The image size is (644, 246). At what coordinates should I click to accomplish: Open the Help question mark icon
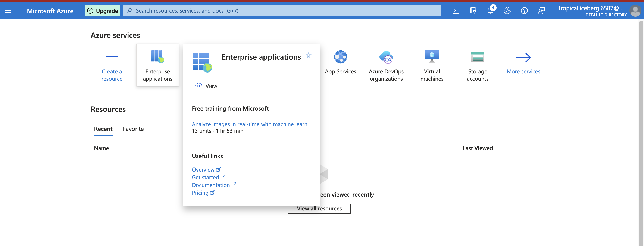click(x=524, y=11)
